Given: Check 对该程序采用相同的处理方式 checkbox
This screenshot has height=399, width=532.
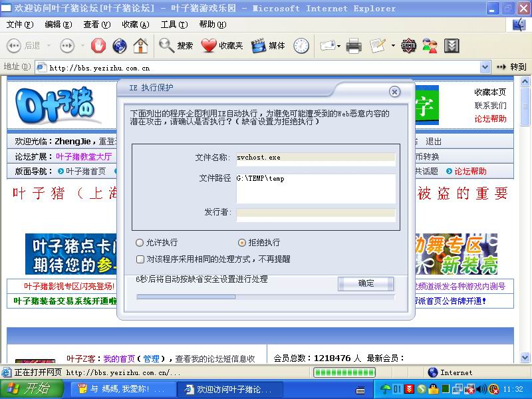Looking at the screenshot, I should 140,259.
